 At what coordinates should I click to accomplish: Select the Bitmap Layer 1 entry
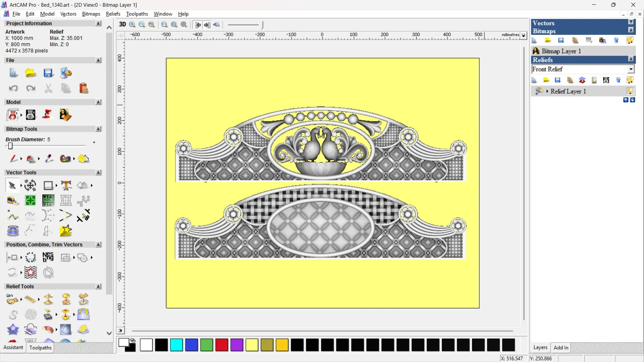click(x=561, y=51)
